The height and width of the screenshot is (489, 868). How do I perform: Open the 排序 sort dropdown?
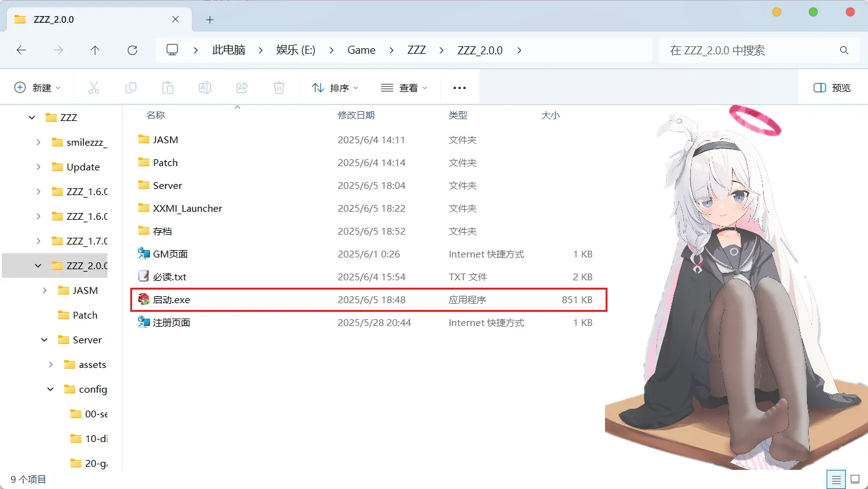[x=335, y=87]
